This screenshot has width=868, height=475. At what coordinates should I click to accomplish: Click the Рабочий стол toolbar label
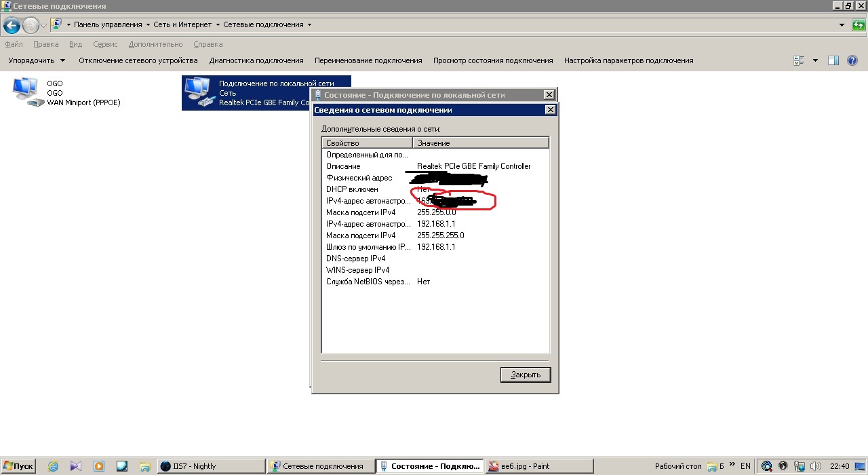(678, 466)
